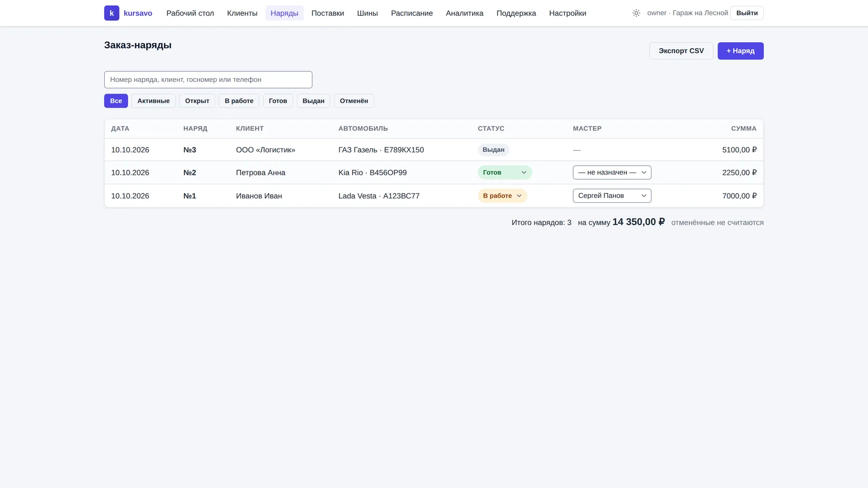
Task: Open the Готов status dropdown for order №2
Action: 505,172
